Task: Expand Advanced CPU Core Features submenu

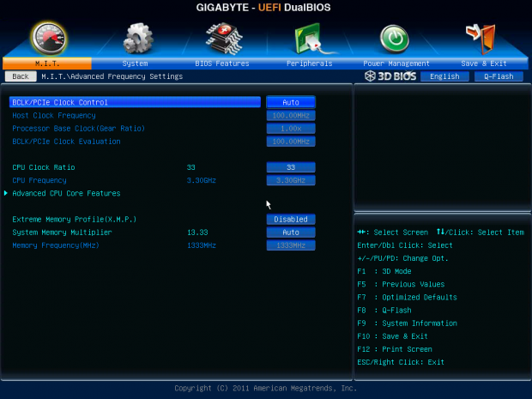Action: 66,193
